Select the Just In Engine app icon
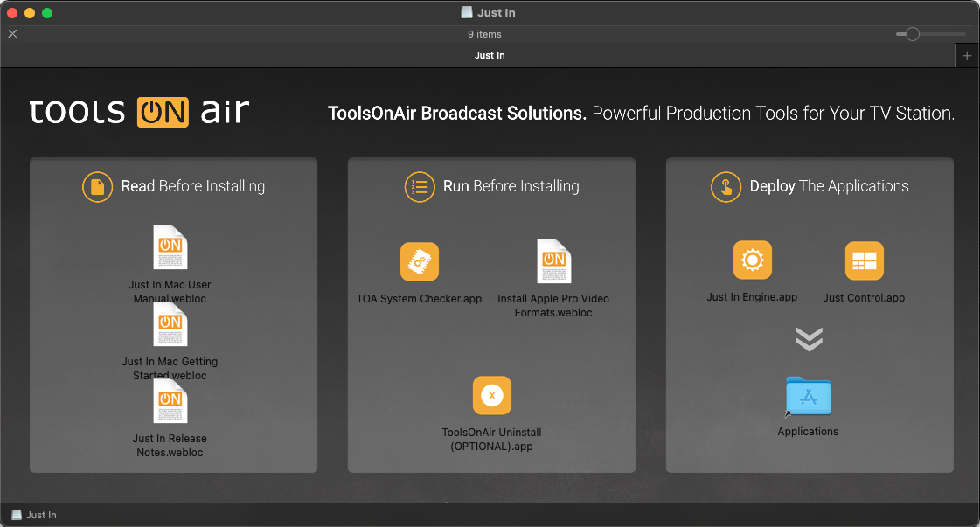This screenshot has width=980, height=527. [x=753, y=260]
